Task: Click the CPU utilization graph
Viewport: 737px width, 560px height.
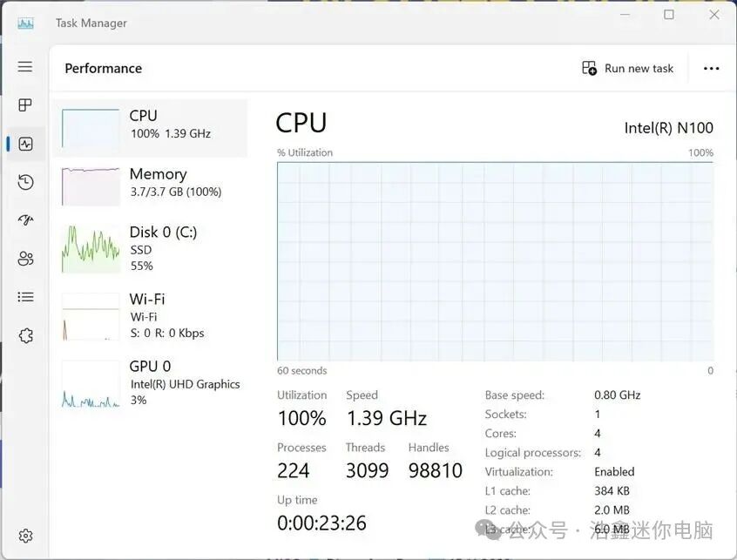Action: [496, 261]
